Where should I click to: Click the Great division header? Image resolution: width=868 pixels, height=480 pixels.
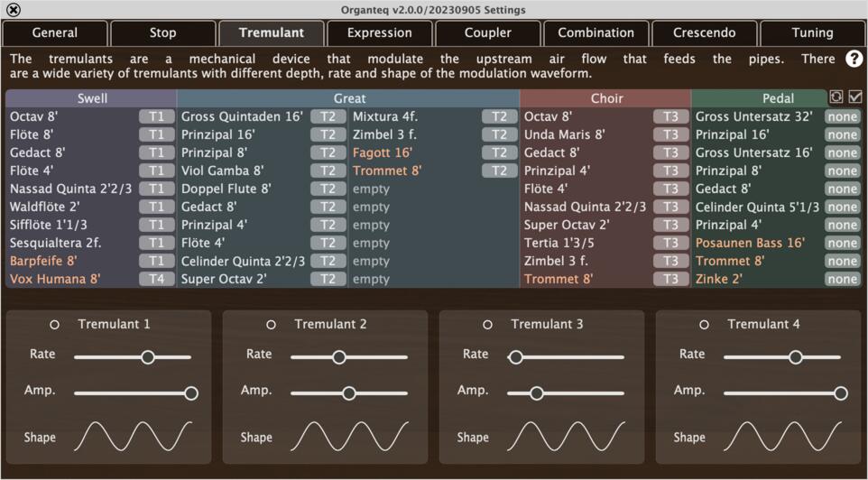349,98
